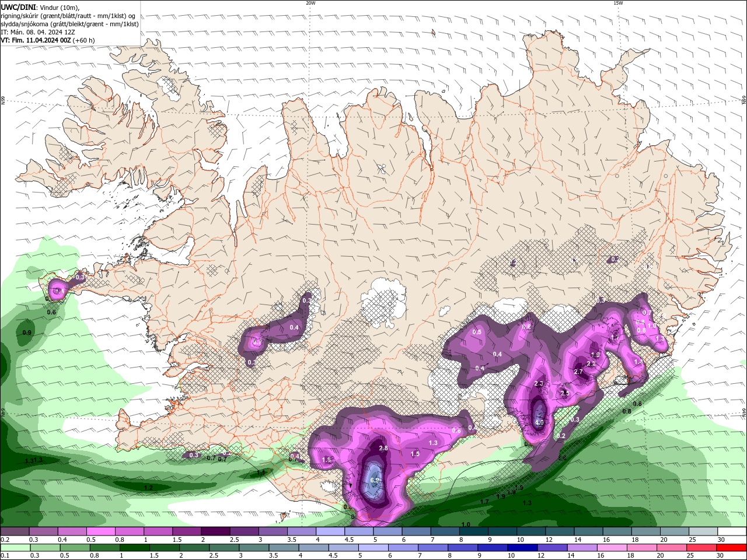The height and width of the screenshot is (560, 747).
Task: Pick the light lavender 4 swatch in the top legend row
Action: (x=330, y=531)
